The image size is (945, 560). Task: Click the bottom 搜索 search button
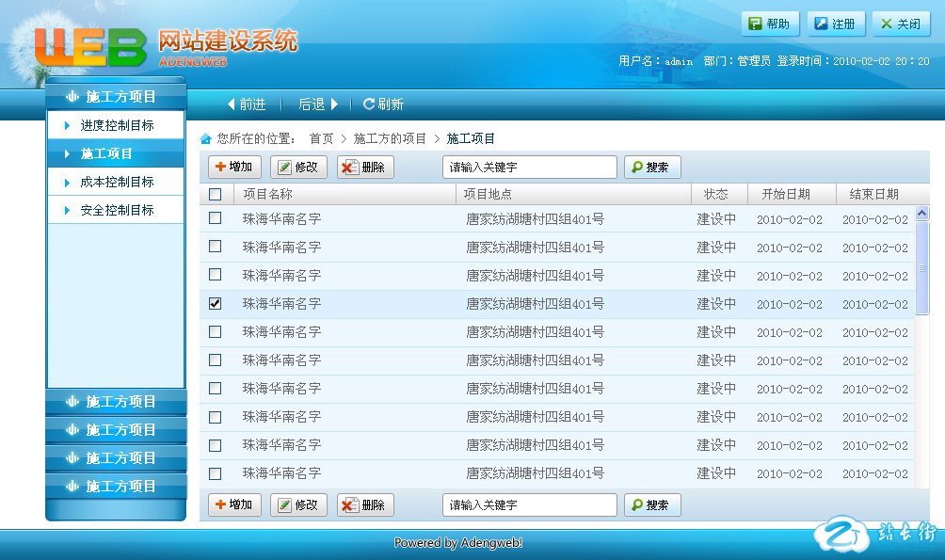click(651, 505)
